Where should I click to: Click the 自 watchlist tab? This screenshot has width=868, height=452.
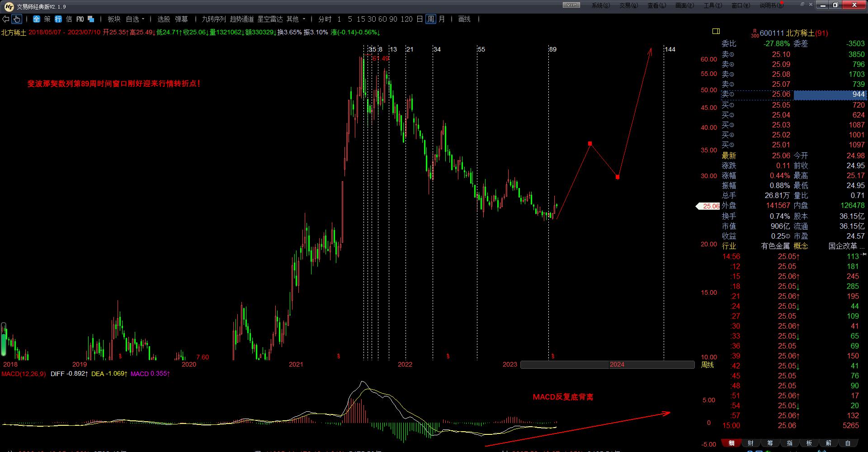click(x=848, y=443)
